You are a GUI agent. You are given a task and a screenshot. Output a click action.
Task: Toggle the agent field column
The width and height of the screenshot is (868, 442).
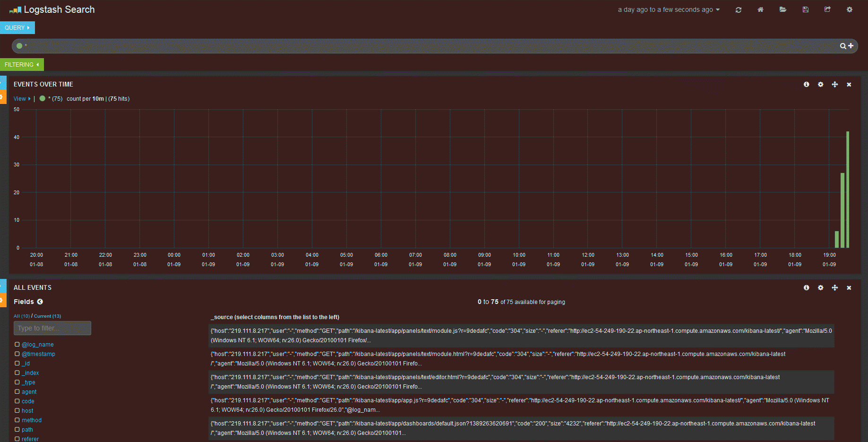(x=17, y=392)
